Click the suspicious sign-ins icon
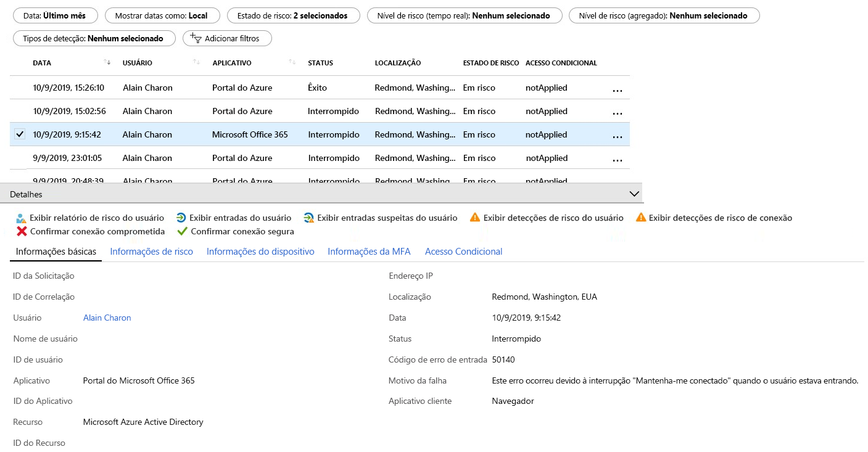This screenshot has height=452, width=868. pos(309,218)
